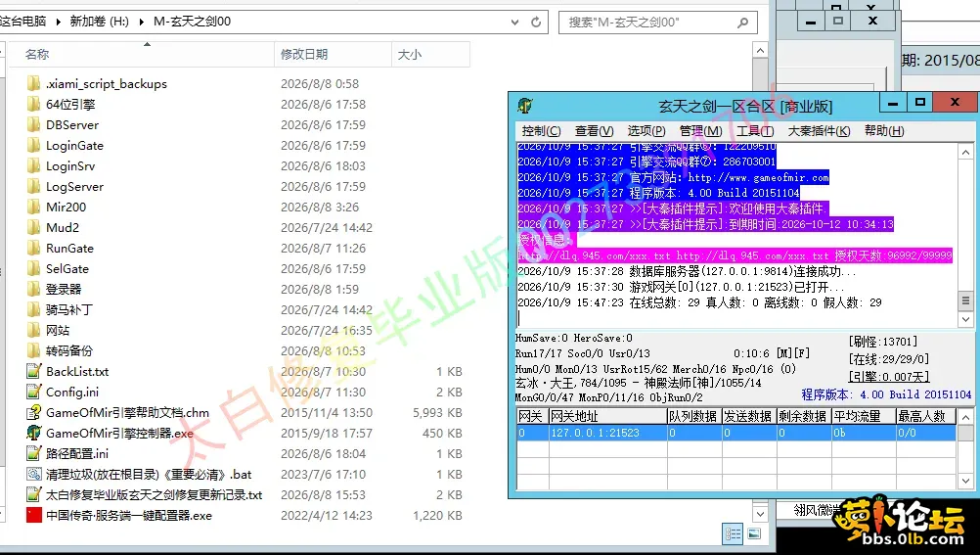Screen dimensions: 980x555
Task: Expand the 新加卷 (H:) breadcrumb arrow
Action: coord(141,22)
